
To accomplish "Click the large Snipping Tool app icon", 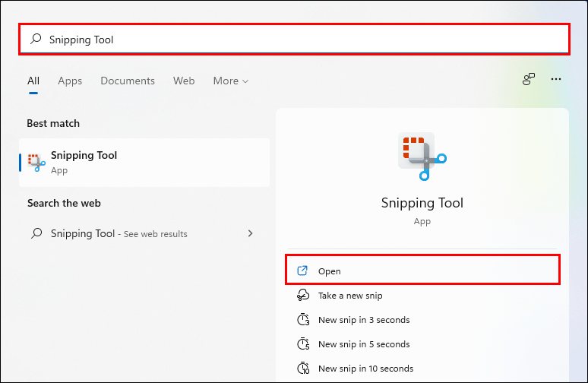I will click(422, 156).
